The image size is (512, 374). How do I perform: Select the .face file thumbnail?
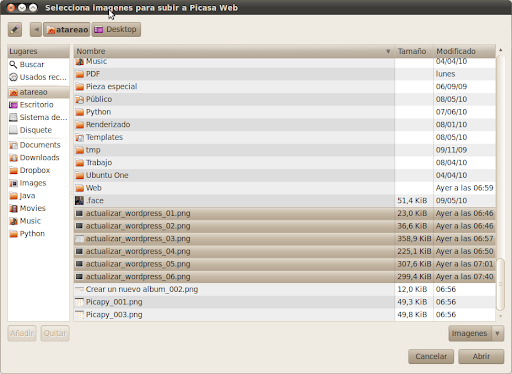79,201
